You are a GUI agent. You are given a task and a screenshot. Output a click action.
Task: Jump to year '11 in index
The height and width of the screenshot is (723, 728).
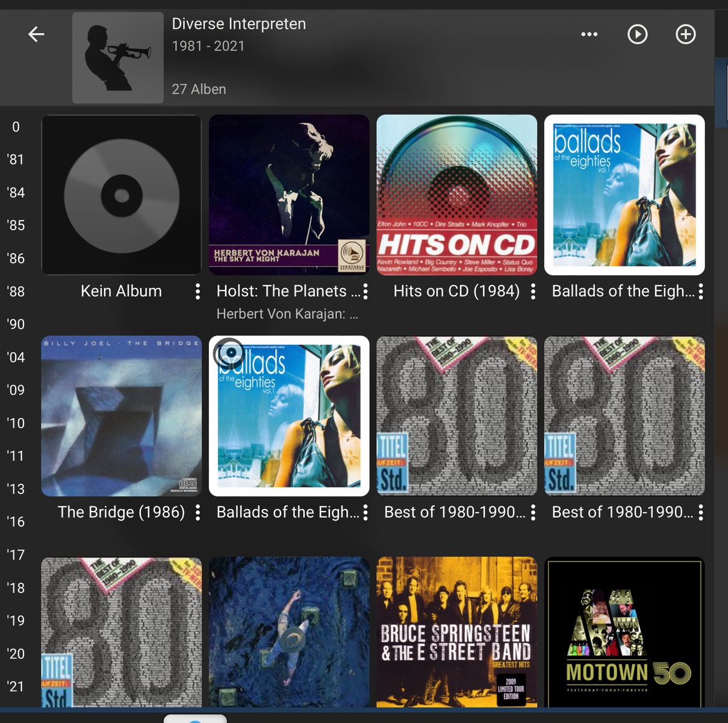16,456
